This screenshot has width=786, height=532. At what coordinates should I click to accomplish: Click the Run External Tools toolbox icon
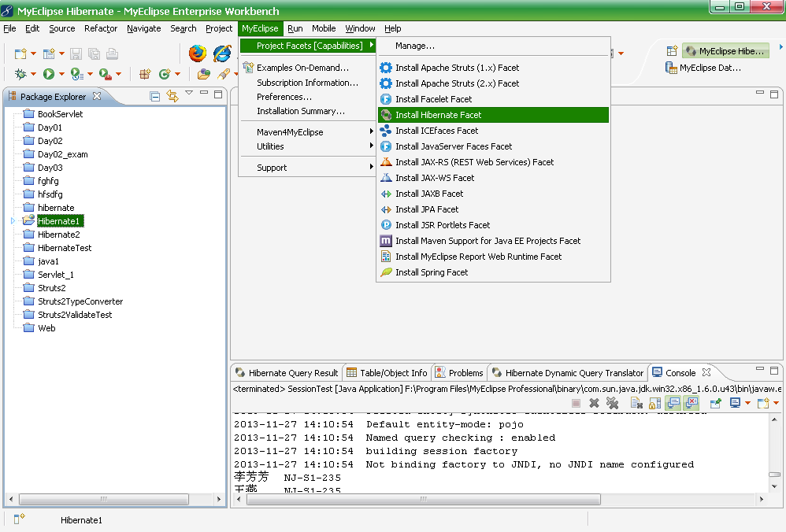pos(106,74)
